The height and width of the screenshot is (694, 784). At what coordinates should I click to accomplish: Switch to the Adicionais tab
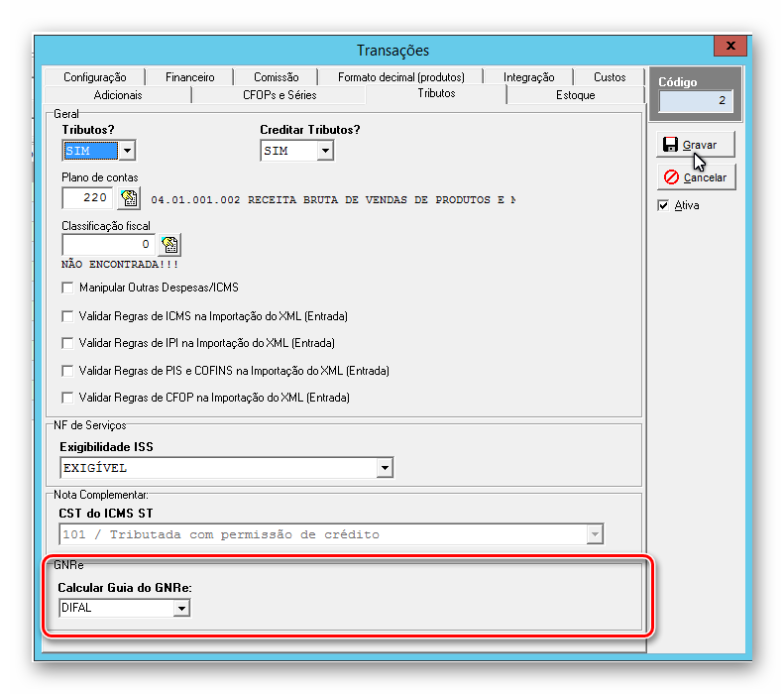click(118, 95)
